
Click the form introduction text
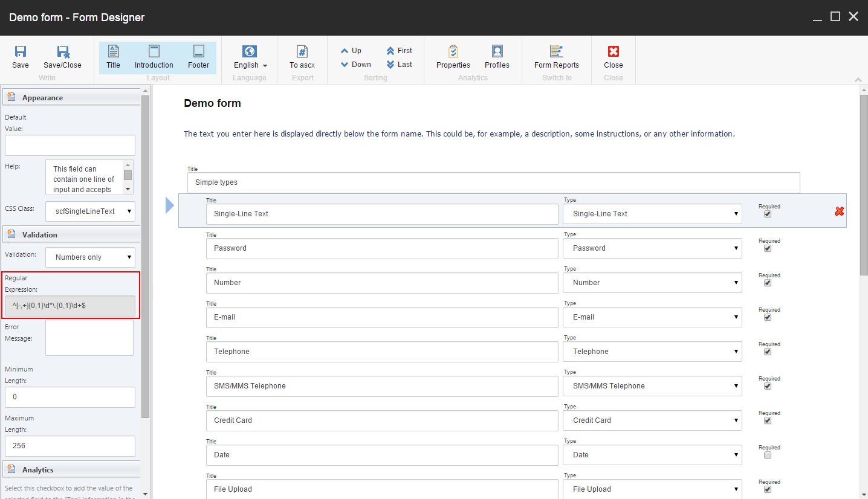459,134
